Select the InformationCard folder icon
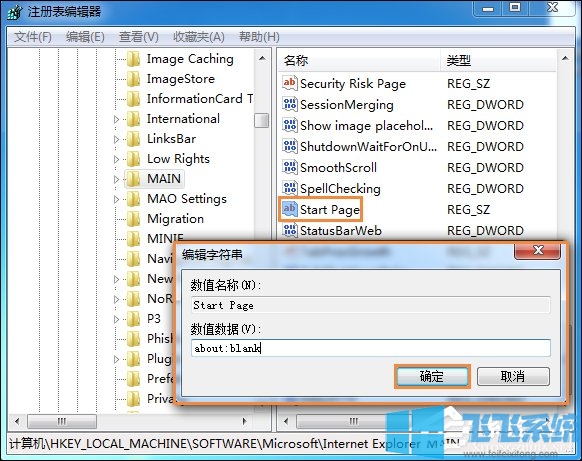This screenshot has width=582, height=461. (133, 99)
